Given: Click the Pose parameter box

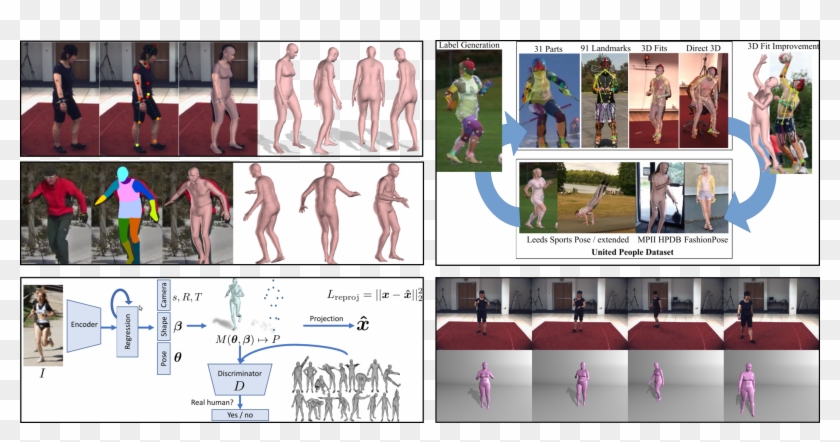Looking at the screenshot, I should (163, 358).
